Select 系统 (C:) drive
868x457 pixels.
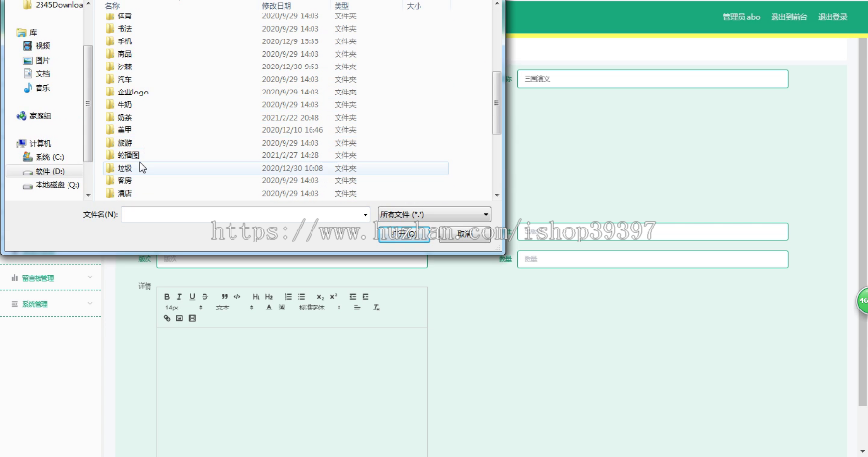(43, 157)
